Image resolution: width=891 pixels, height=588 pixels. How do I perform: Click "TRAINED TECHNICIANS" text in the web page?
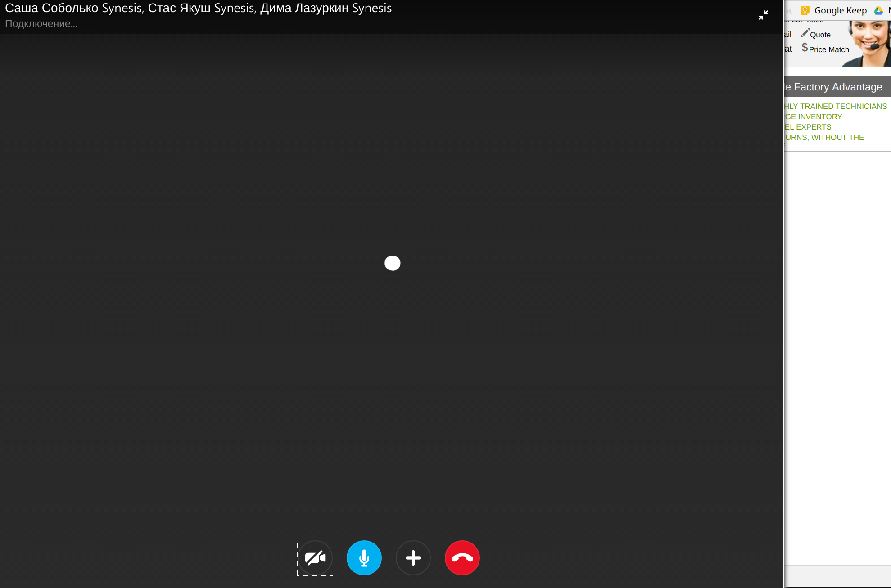click(843, 106)
